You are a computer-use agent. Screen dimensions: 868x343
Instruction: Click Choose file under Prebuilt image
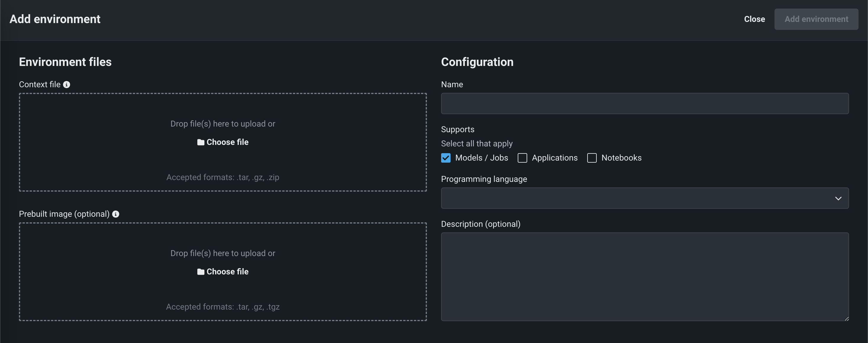point(228,271)
